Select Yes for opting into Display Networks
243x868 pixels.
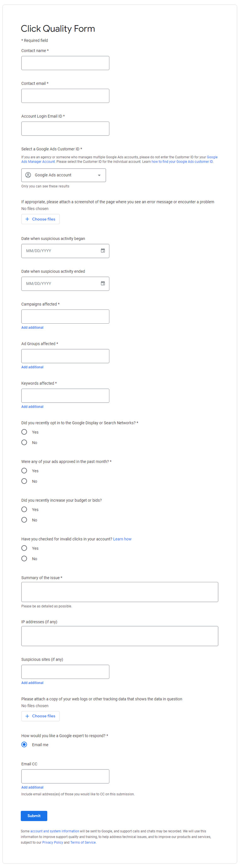[24, 432]
